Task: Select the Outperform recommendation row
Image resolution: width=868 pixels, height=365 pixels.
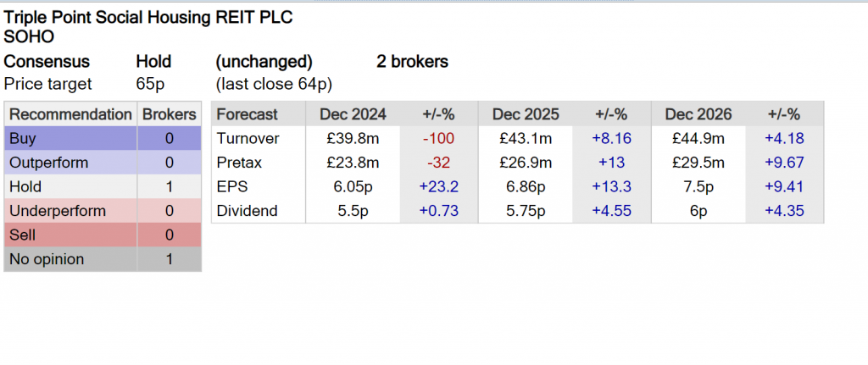Action: click(x=103, y=163)
